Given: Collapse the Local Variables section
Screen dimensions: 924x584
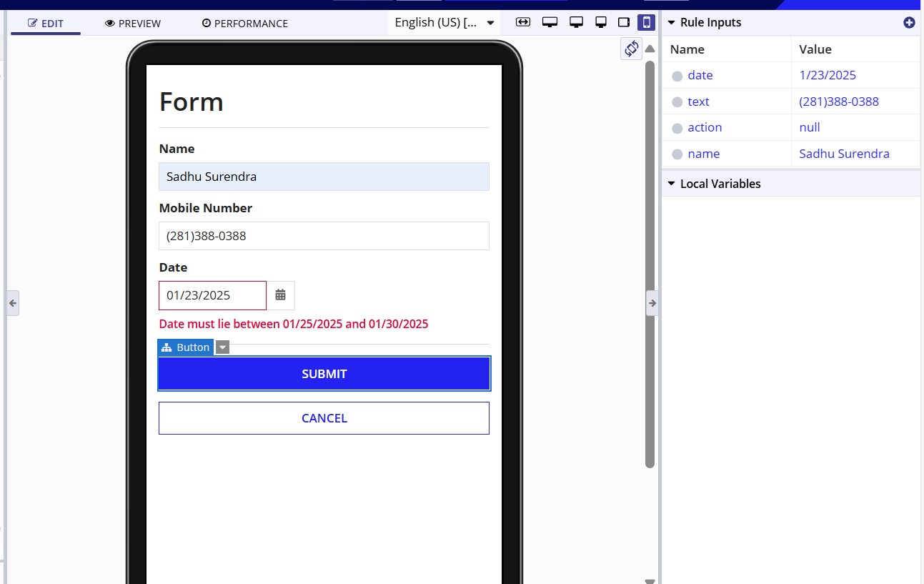Looking at the screenshot, I should (671, 184).
